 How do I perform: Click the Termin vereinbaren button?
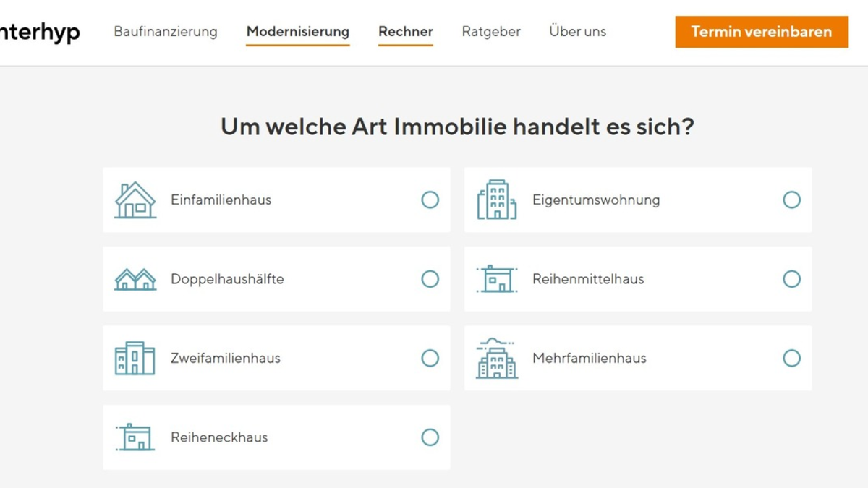tap(762, 31)
